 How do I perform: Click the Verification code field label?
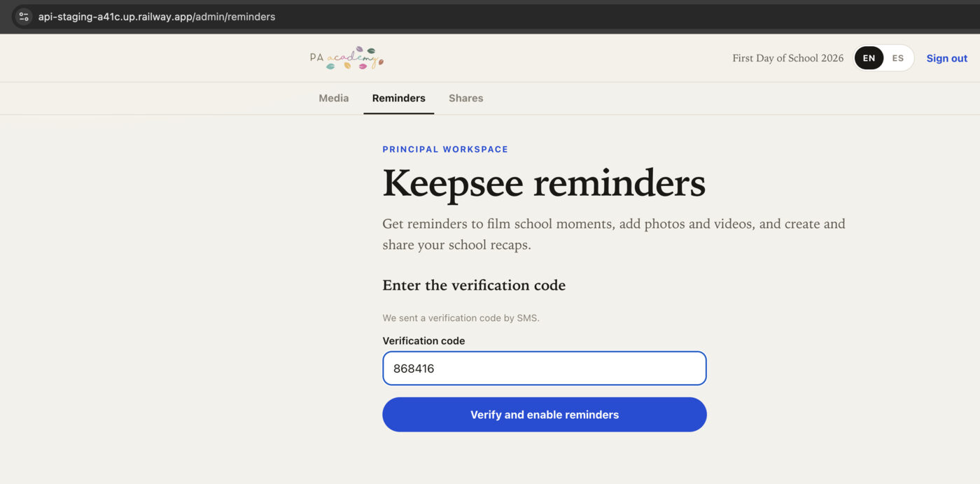[423, 341]
